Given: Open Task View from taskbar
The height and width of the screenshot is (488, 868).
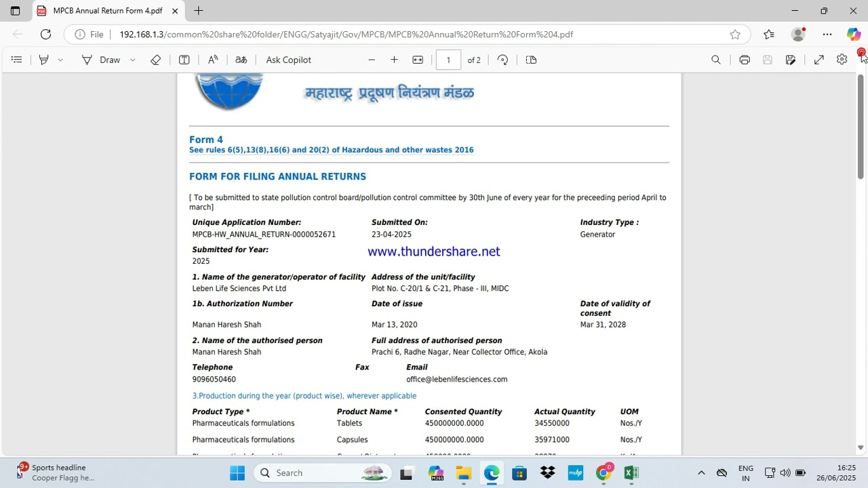Looking at the screenshot, I should pyautogui.click(x=406, y=473).
